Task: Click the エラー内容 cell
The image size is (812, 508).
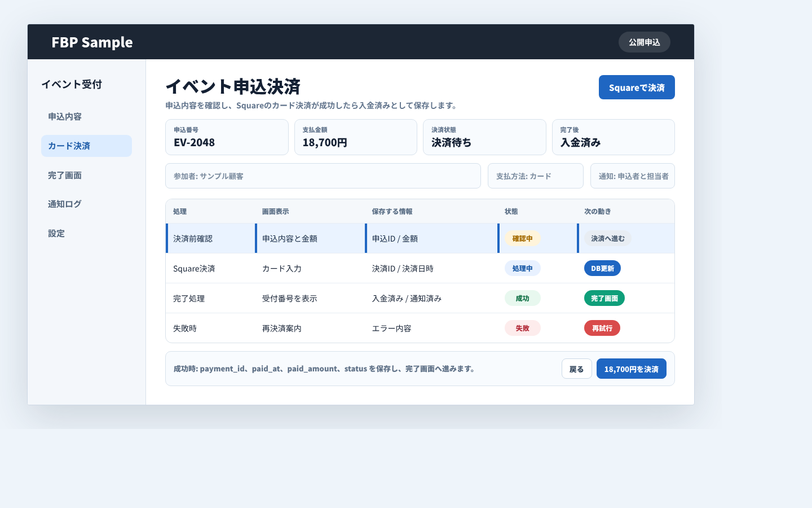Action: coord(431,328)
